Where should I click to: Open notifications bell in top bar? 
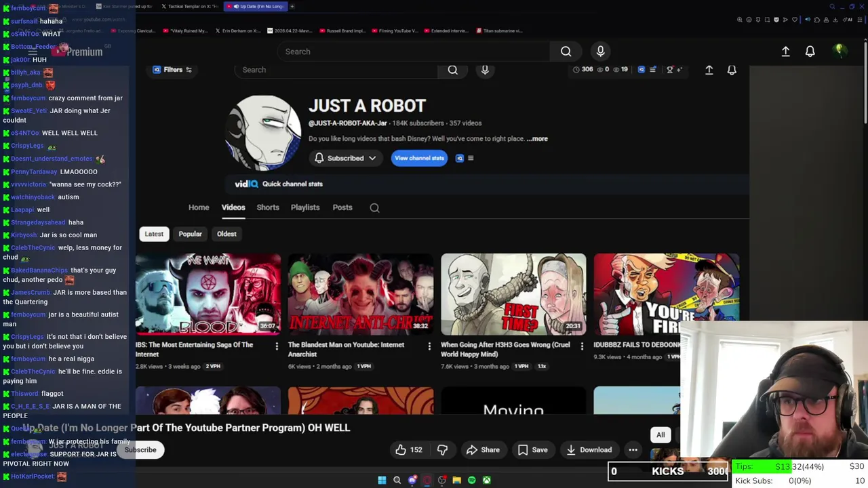click(810, 52)
